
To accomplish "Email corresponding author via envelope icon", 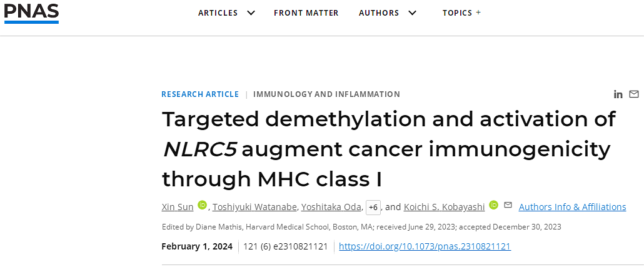I will 508,204.
